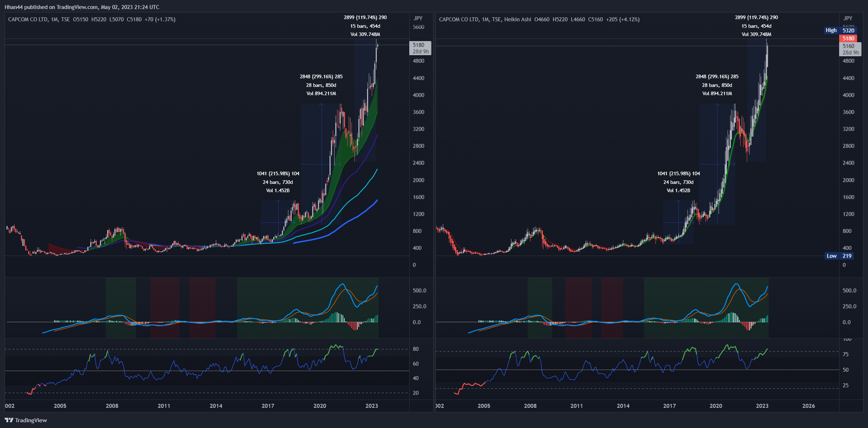Click 2026 on the Heikin Ashi time axis
Image resolution: width=868 pixels, height=428 pixels.
pos(808,406)
